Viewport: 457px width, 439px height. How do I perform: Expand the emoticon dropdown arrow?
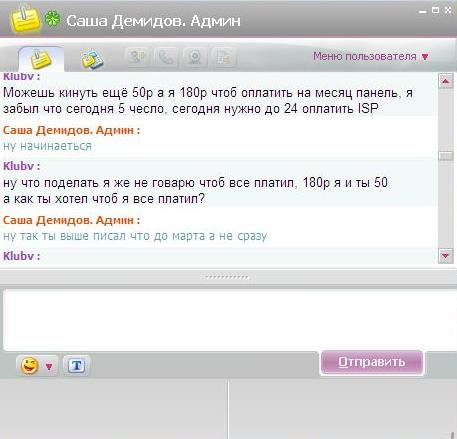(49, 367)
